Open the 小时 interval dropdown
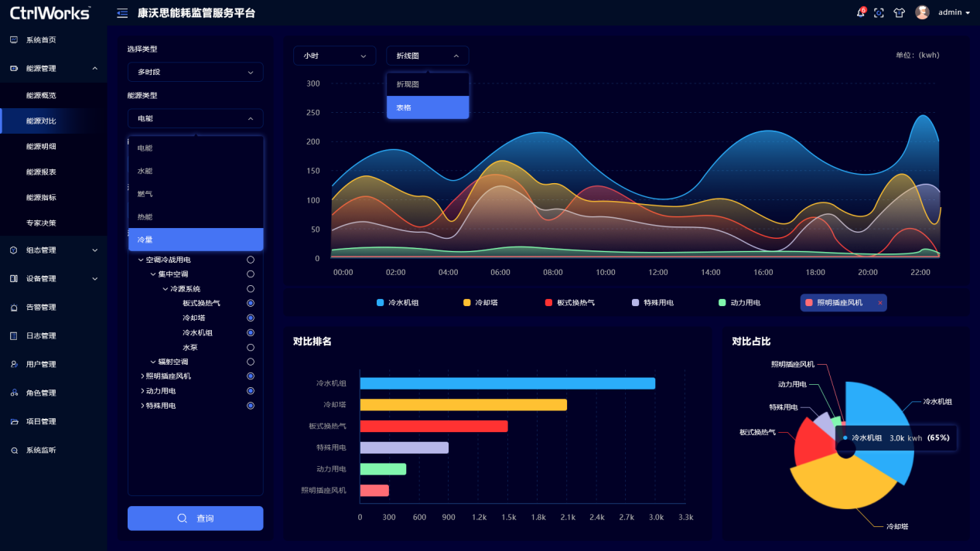The height and width of the screenshot is (551, 980). (x=334, y=56)
